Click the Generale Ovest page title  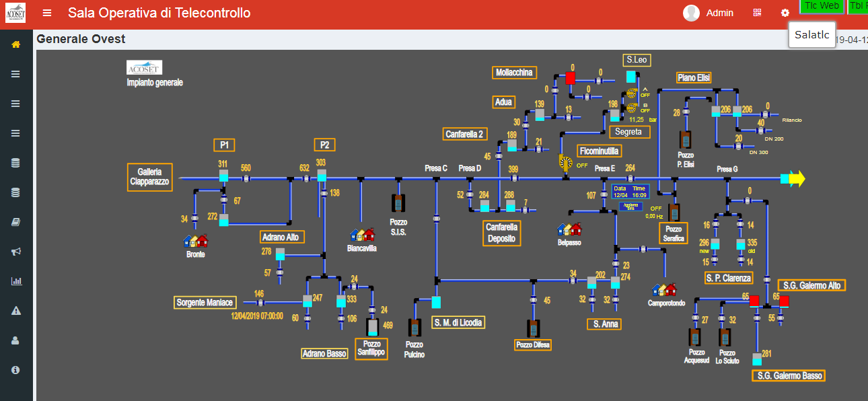81,39
